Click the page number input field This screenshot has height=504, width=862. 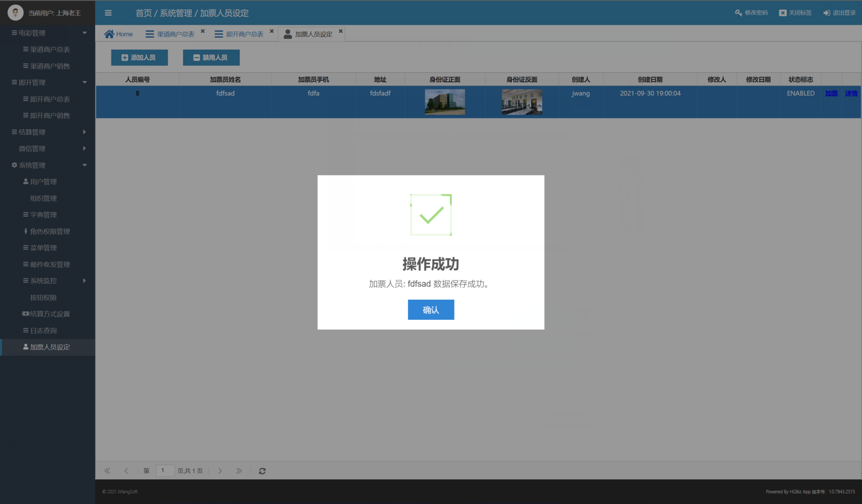tap(165, 470)
